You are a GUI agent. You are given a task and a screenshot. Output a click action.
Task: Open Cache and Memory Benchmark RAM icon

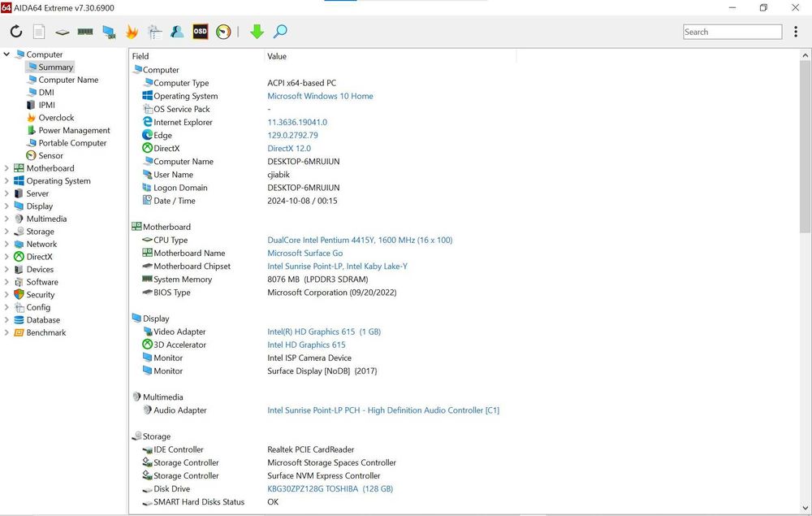pos(85,32)
